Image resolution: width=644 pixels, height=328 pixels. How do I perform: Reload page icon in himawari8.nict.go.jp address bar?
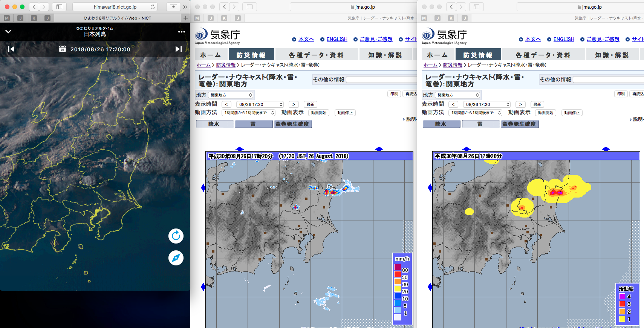point(153,7)
